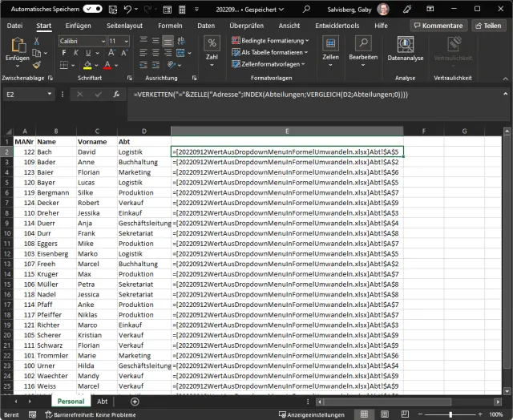513x420 pixels.
Task: Open the Formeln ribbon tab
Action: (x=170, y=26)
